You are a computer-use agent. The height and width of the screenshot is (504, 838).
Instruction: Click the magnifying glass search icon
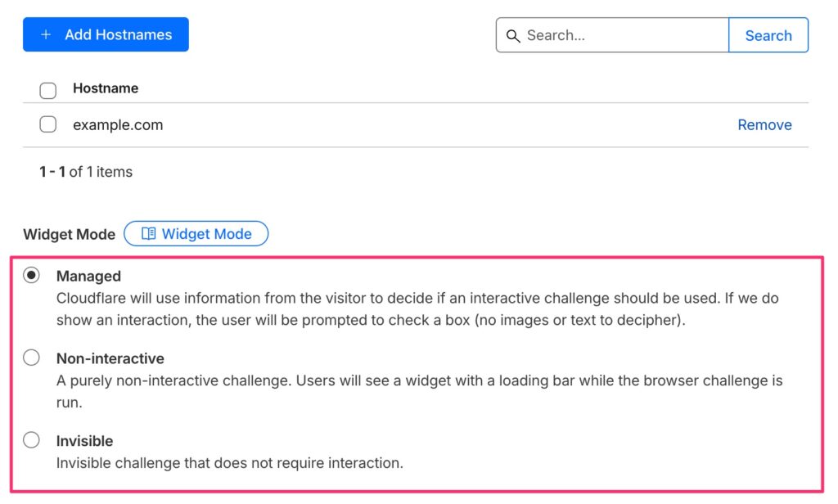[x=513, y=36]
